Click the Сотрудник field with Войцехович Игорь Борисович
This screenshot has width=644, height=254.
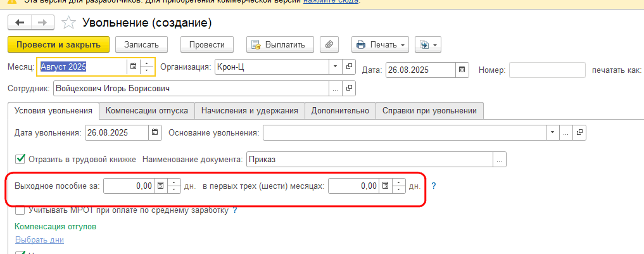coord(191,88)
